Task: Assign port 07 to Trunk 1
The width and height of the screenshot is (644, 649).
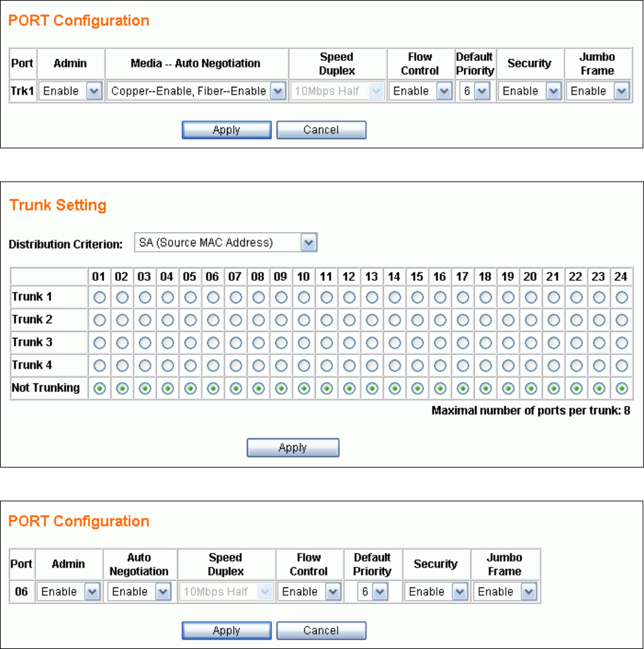Action: tap(236, 297)
